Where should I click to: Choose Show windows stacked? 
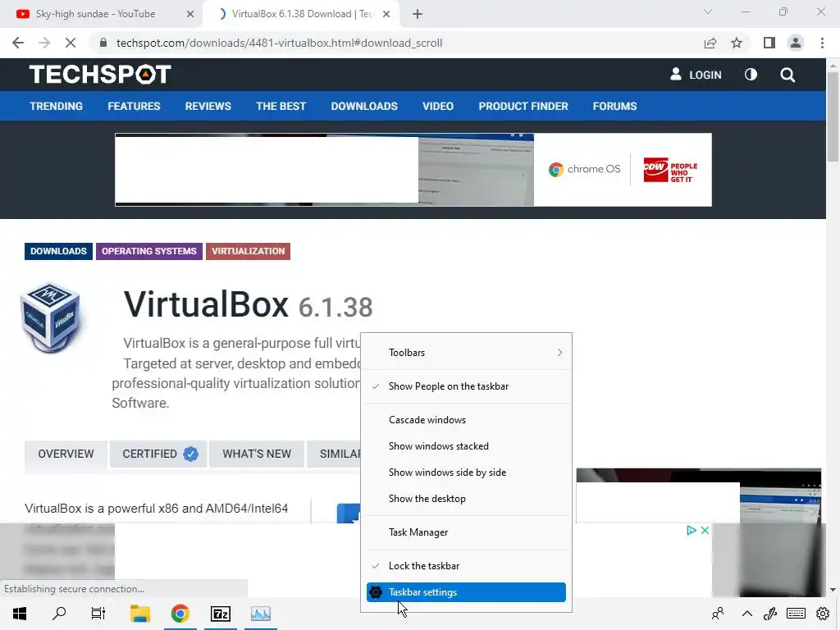[467, 446]
